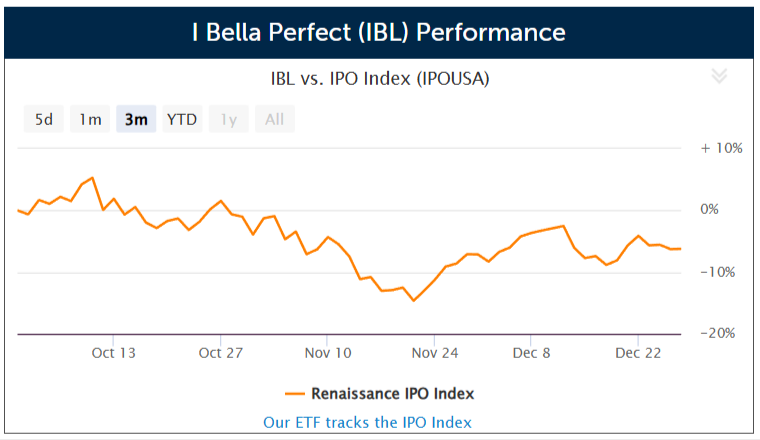Screen dimensions: 760x440
Task: Click the +10% y-axis label
Action: click(721, 148)
